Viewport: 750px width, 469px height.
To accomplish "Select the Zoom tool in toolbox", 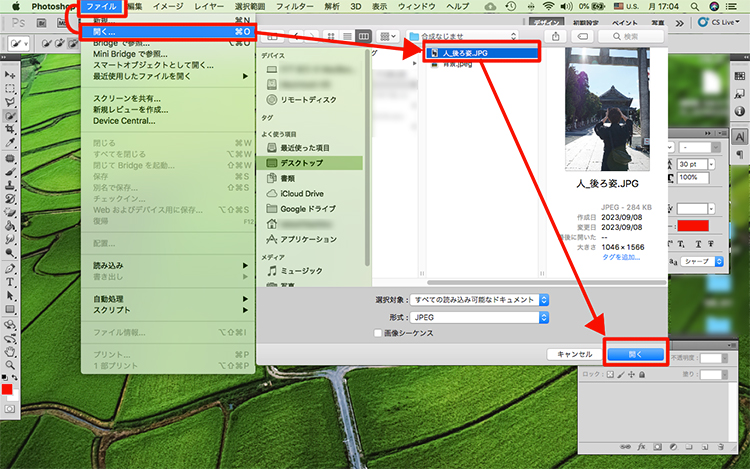I will coord(10,365).
